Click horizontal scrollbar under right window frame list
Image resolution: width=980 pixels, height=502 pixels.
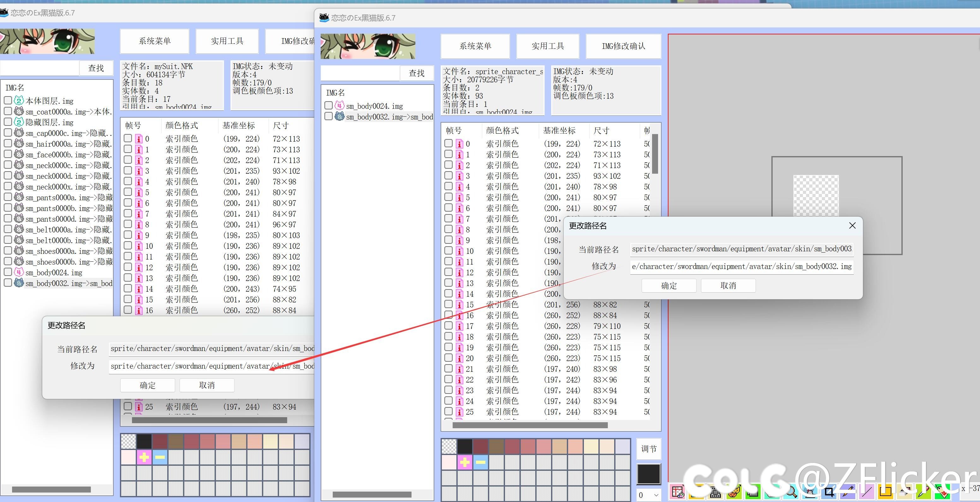pyautogui.click(x=530, y=425)
